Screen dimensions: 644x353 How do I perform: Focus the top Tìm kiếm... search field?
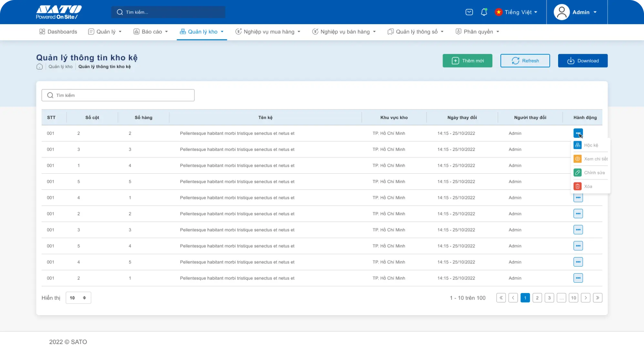pyautogui.click(x=169, y=12)
